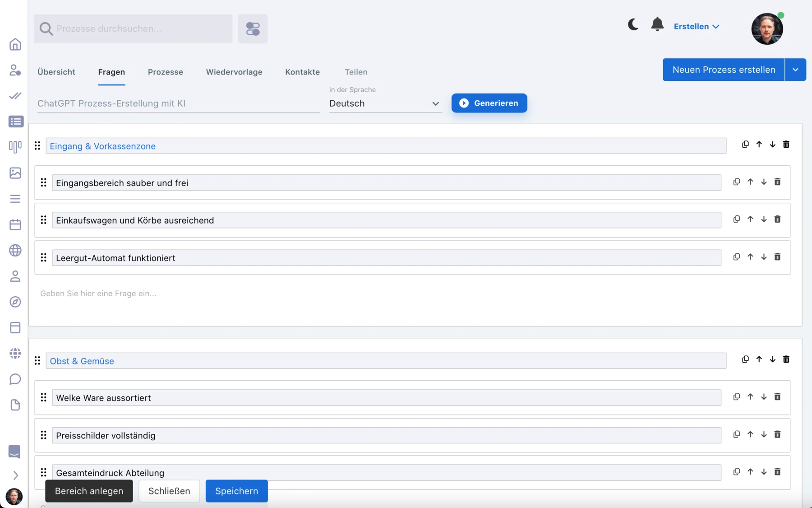812x508 pixels.
Task: Switch to the Teilen tab
Action: pyautogui.click(x=356, y=72)
